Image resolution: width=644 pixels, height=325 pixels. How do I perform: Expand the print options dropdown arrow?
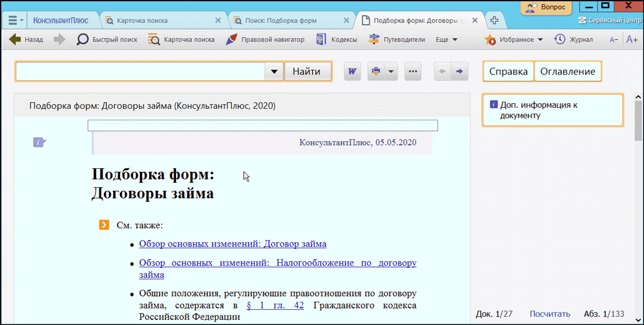[x=391, y=72]
